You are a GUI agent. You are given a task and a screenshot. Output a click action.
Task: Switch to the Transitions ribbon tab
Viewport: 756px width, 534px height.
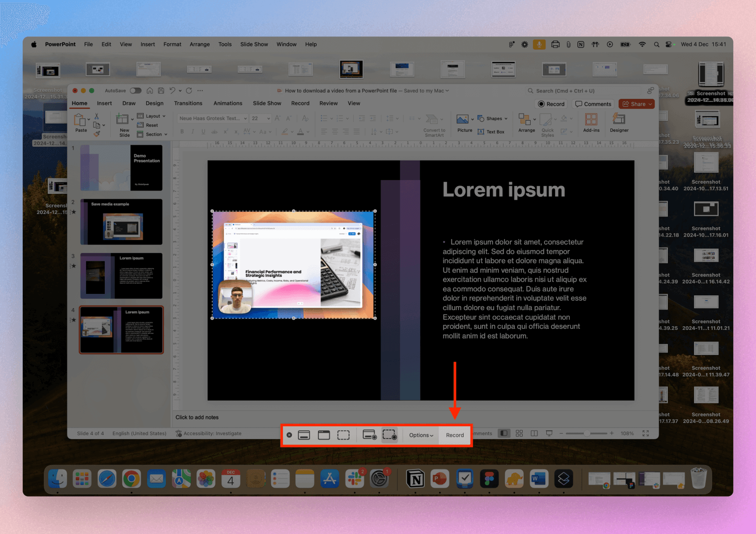[188, 103]
